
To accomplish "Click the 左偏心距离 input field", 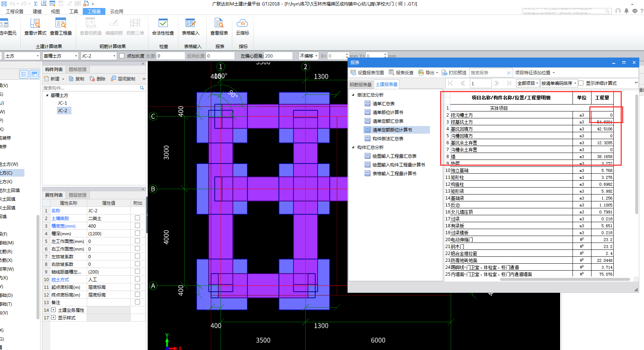I will click(278, 56).
